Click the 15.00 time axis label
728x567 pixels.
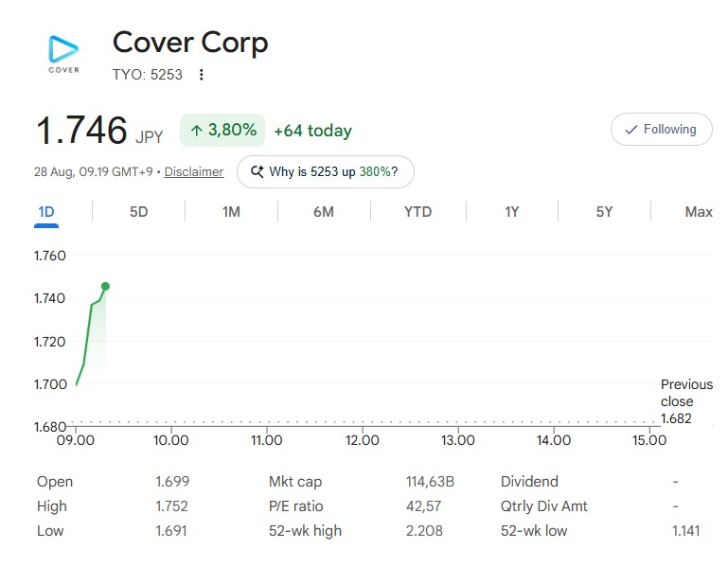pyautogui.click(x=649, y=440)
